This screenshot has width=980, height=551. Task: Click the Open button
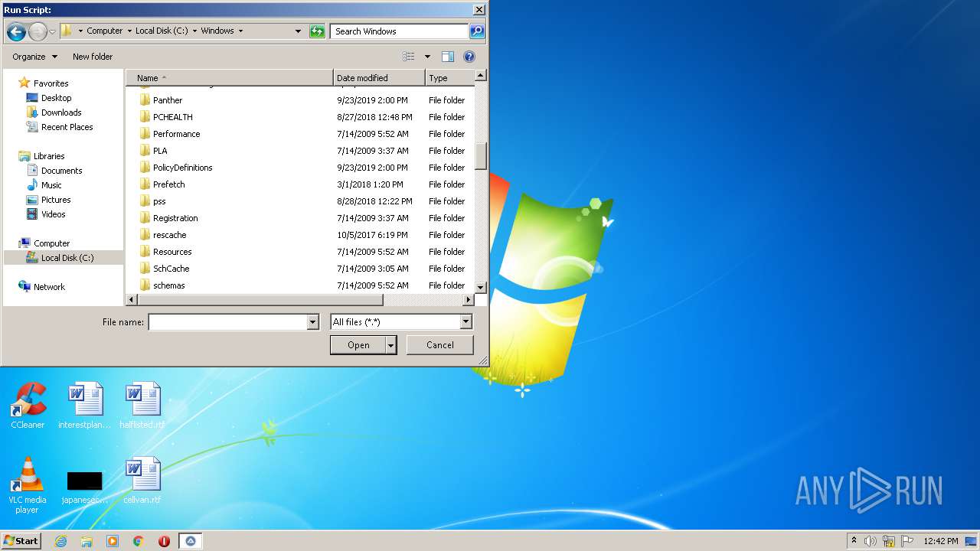(x=358, y=345)
